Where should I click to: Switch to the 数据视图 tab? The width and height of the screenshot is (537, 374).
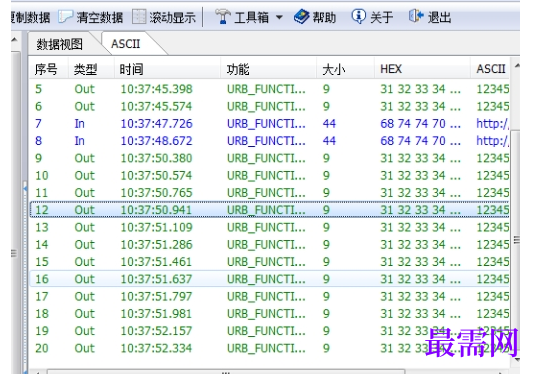pyautogui.click(x=60, y=44)
